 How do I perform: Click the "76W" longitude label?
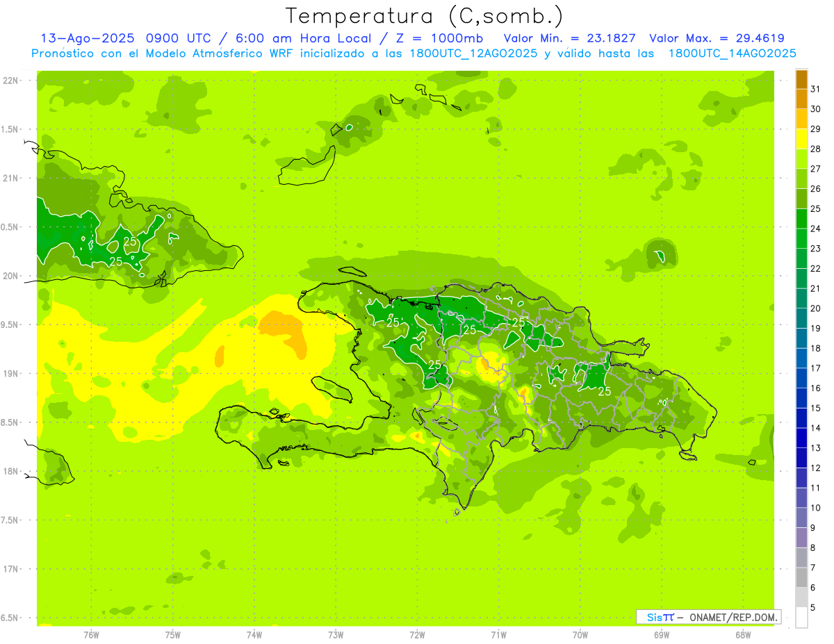[91, 635]
